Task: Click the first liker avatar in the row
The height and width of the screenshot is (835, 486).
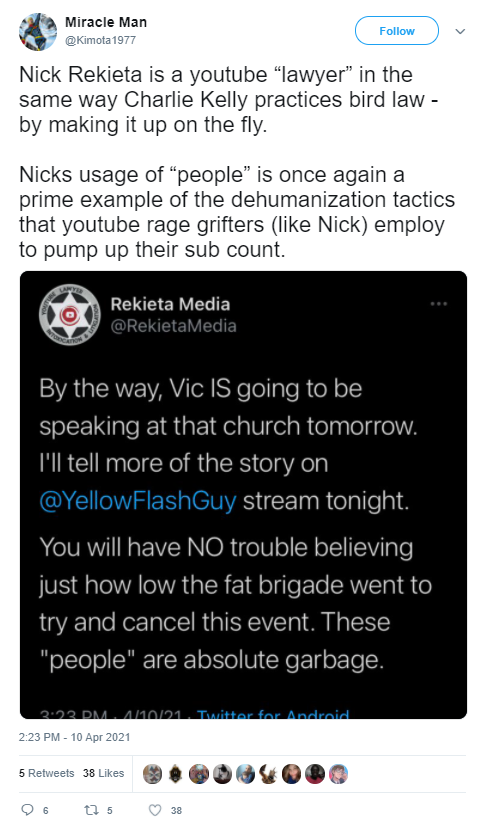Action: click(x=152, y=774)
